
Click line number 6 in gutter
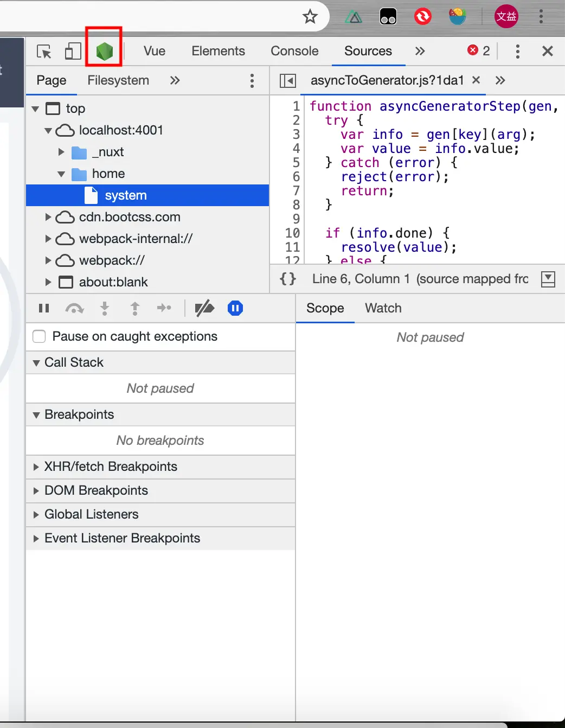click(x=296, y=177)
